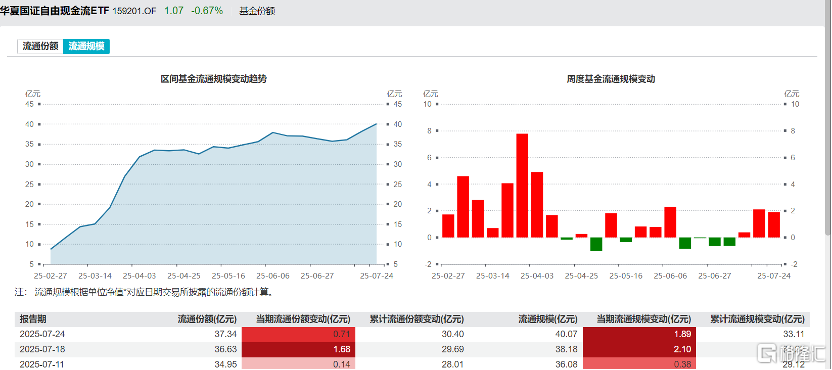Click the 流通规模 value 38.18
This screenshot has width=832, height=370.
pyautogui.click(x=567, y=349)
